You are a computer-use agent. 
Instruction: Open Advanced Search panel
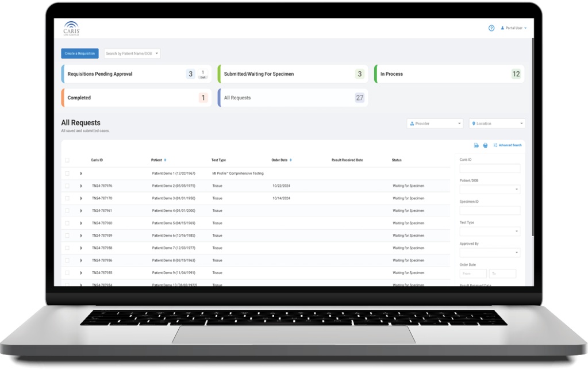508,145
